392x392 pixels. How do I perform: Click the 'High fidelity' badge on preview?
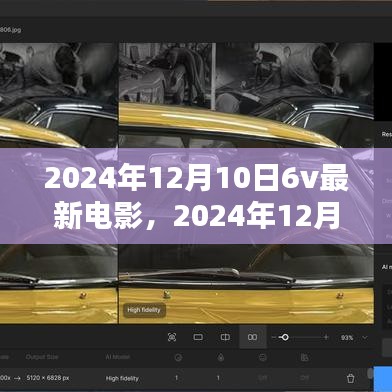(x=144, y=310)
